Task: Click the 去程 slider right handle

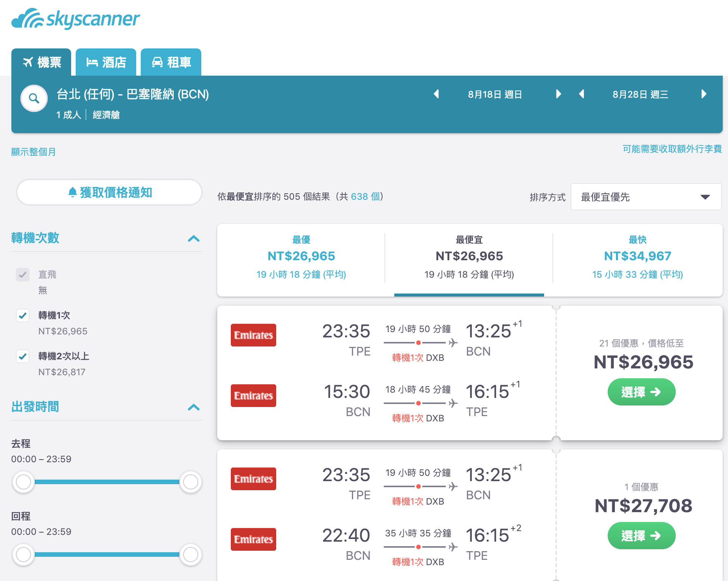Action: point(190,482)
